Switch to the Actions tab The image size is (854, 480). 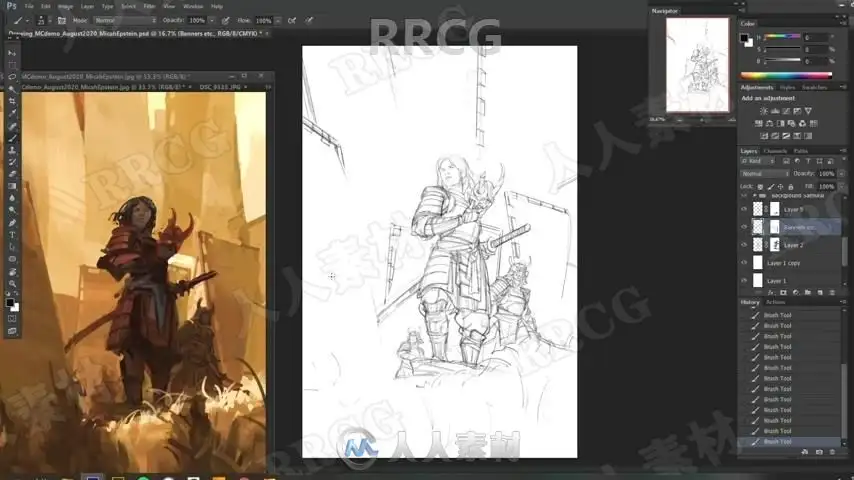(x=776, y=302)
